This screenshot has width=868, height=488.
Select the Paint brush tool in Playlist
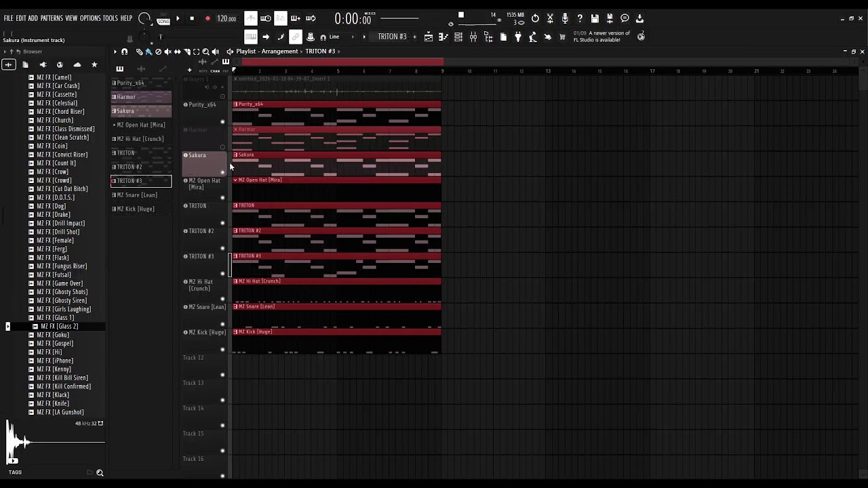149,52
